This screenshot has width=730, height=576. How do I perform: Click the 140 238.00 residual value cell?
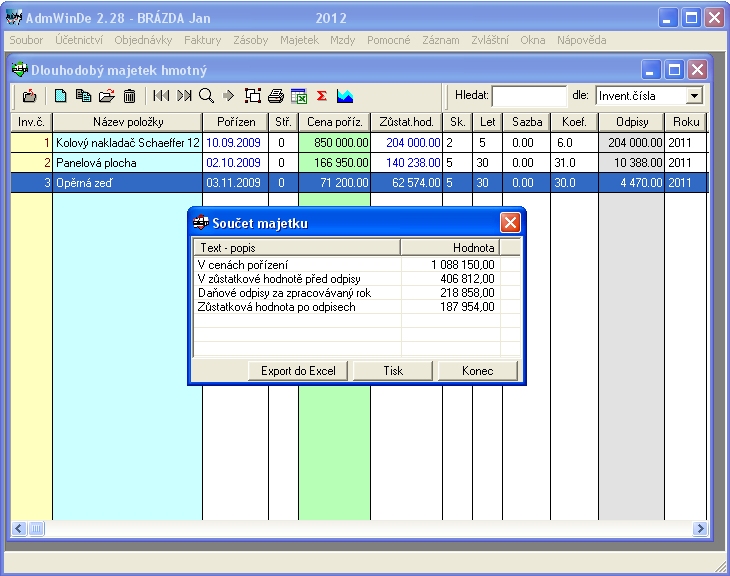coord(406,163)
